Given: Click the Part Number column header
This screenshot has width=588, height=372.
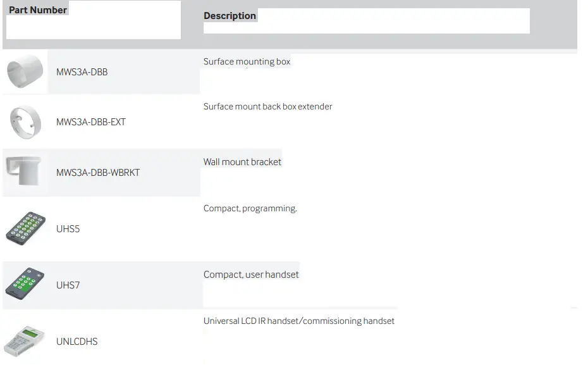Looking at the screenshot, I should (38, 10).
